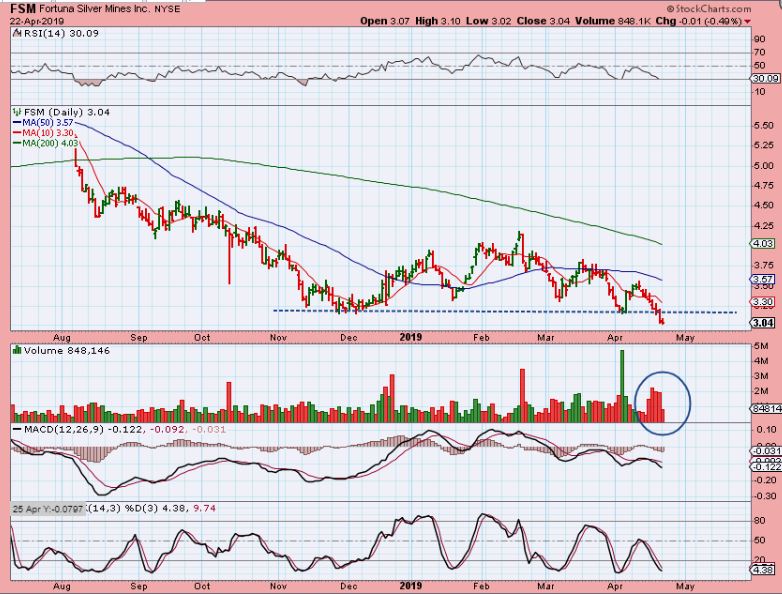782x594 pixels.
Task: Click the 4.75 price axis label
Action: [765, 186]
